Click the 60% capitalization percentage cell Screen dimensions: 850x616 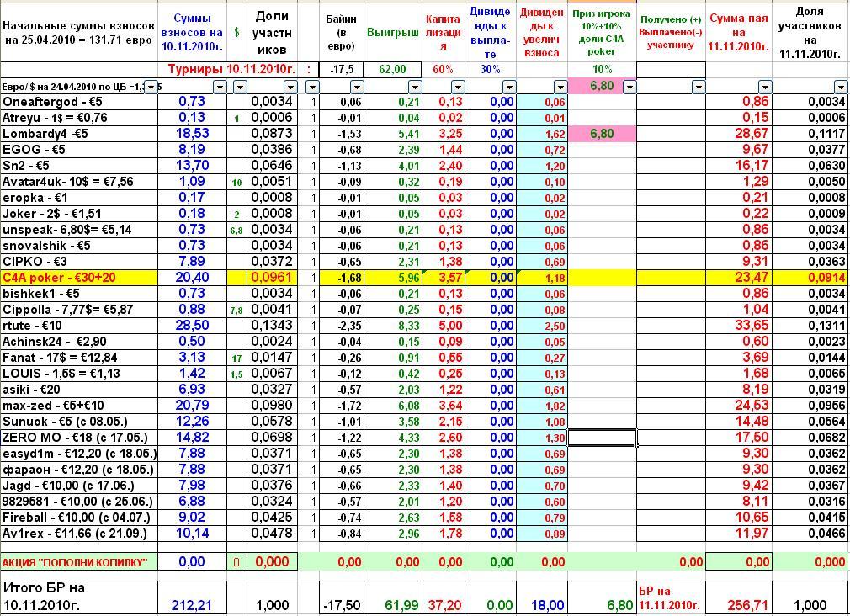click(x=444, y=69)
